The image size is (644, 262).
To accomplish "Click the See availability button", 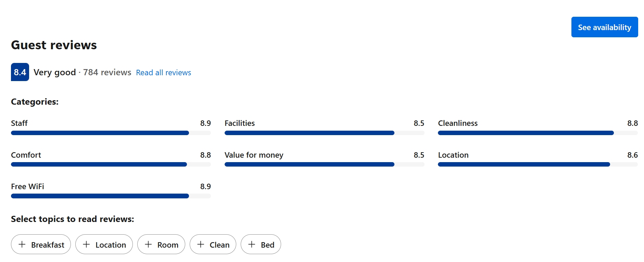I will (604, 27).
